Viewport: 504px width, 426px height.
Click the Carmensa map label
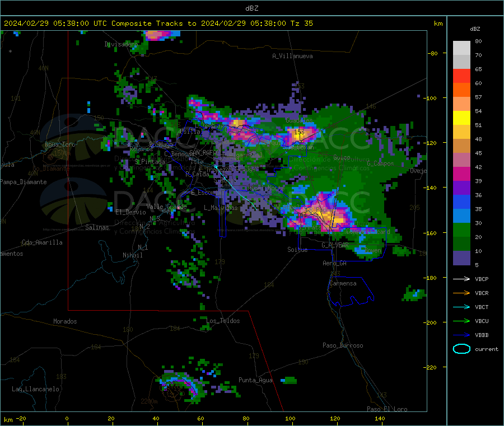(x=343, y=283)
